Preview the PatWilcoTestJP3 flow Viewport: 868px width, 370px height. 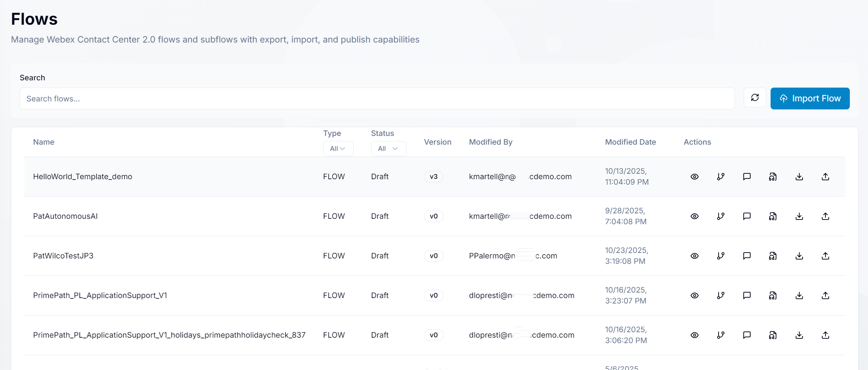[695, 256]
